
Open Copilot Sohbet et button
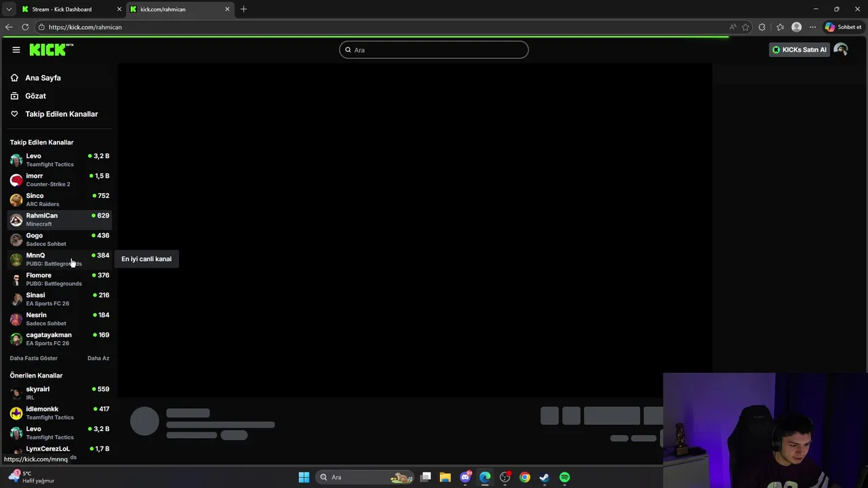click(844, 27)
